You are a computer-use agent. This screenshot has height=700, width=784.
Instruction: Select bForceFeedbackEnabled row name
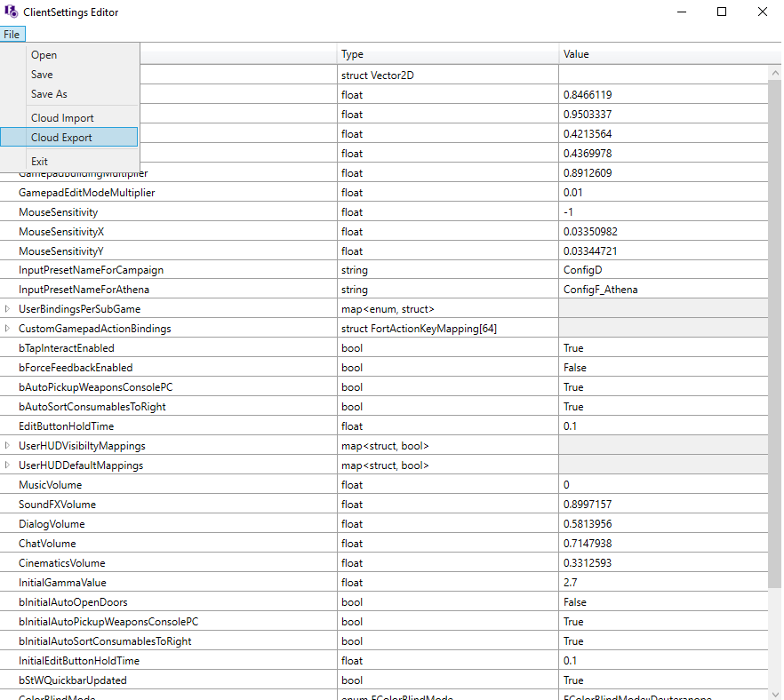(x=76, y=367)
